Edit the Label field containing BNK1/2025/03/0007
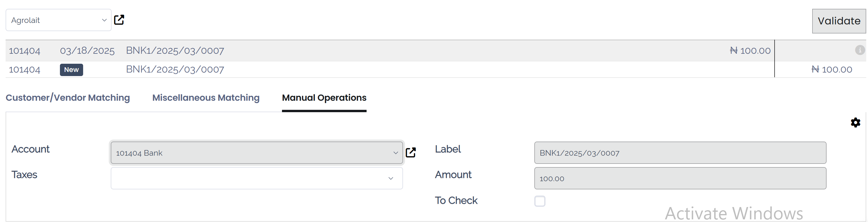 [681, 153]
